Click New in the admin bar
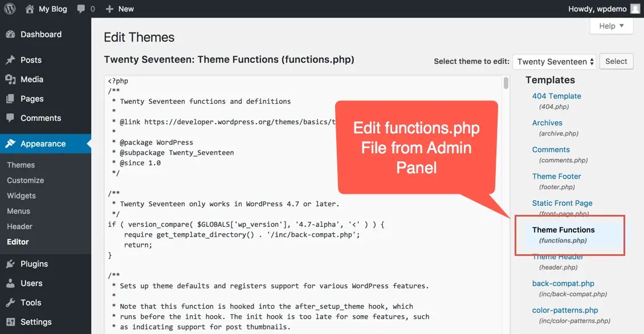644x334 pixels. point(126,9)
